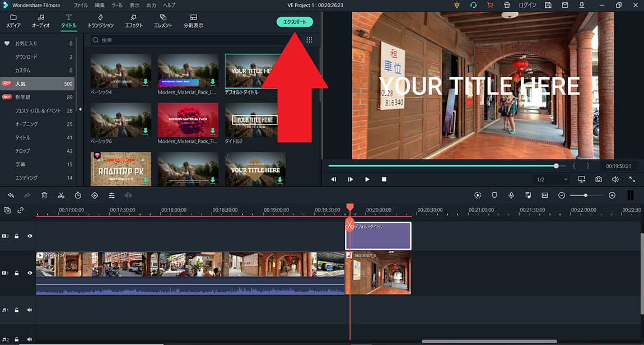
Task: Select the デフォルトタイトル clip on timeline
Action: (378, 236)
